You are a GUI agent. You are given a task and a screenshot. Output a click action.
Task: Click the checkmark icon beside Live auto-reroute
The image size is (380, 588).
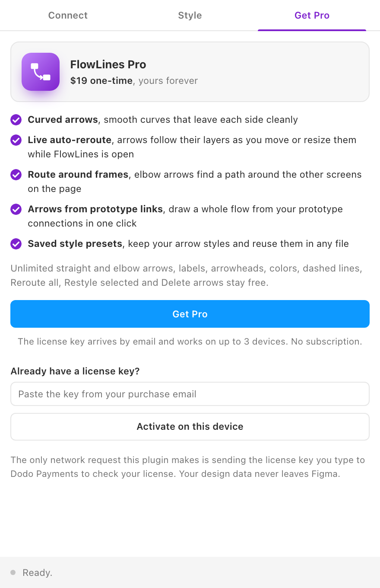point(16,140)
